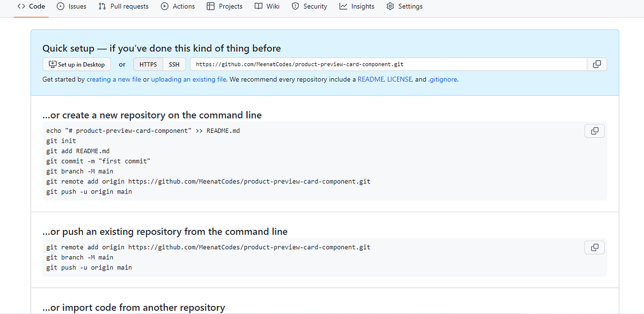Copy the push-existing-repository commands

[x=594, y=247]
